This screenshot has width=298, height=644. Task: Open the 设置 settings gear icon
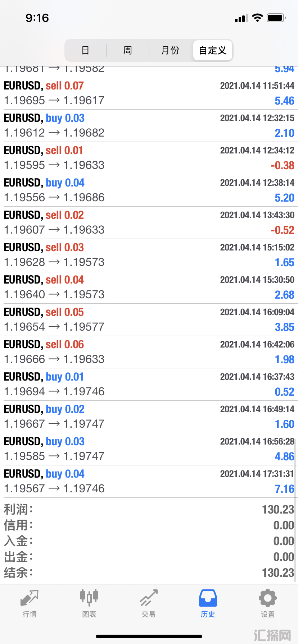click(x=267, y=598)
